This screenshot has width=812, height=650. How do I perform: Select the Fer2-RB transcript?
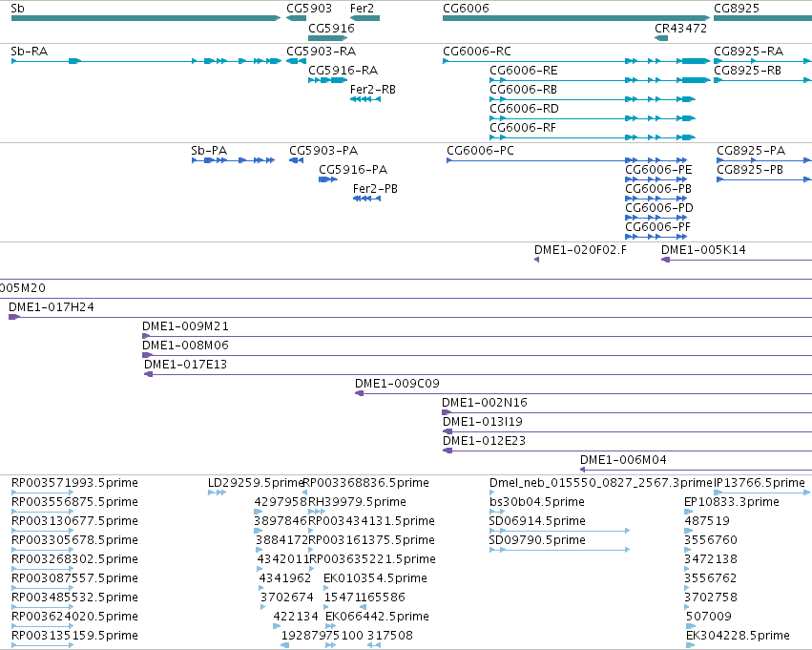[x=373, y=90]
